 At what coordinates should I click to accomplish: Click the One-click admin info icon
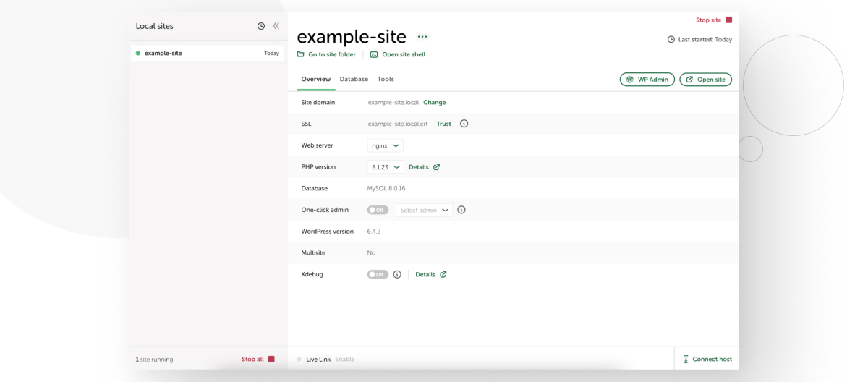point(461,210)
